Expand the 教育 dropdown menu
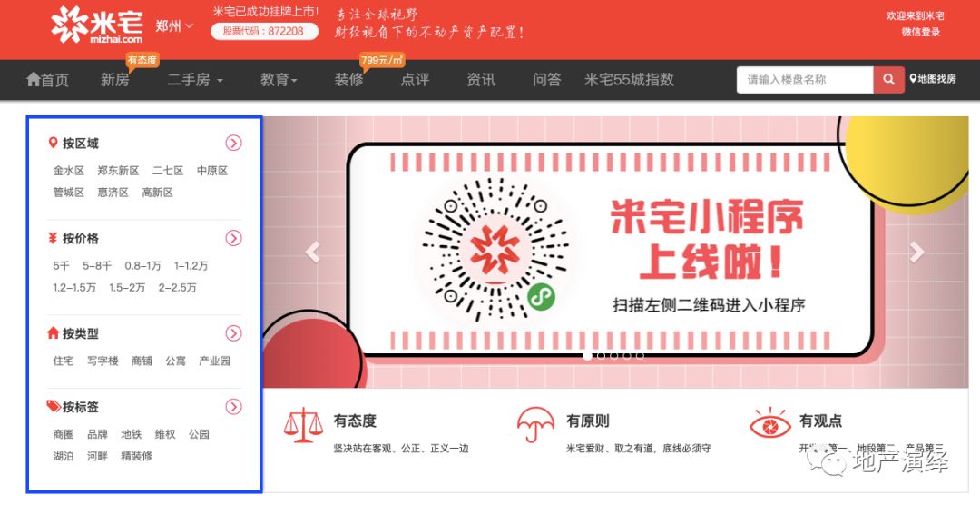This screenshot has height=505, width=980. coord(279,79)
